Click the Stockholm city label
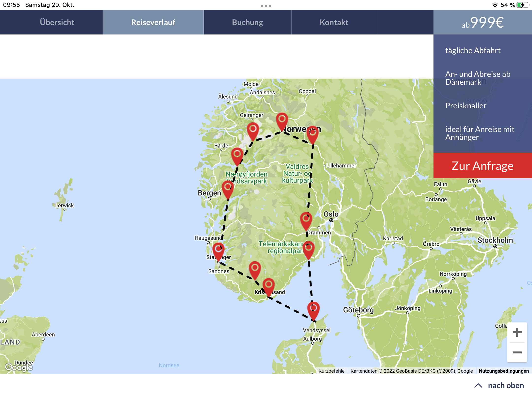This screenshot has width=532, height=399. [495, 240]
